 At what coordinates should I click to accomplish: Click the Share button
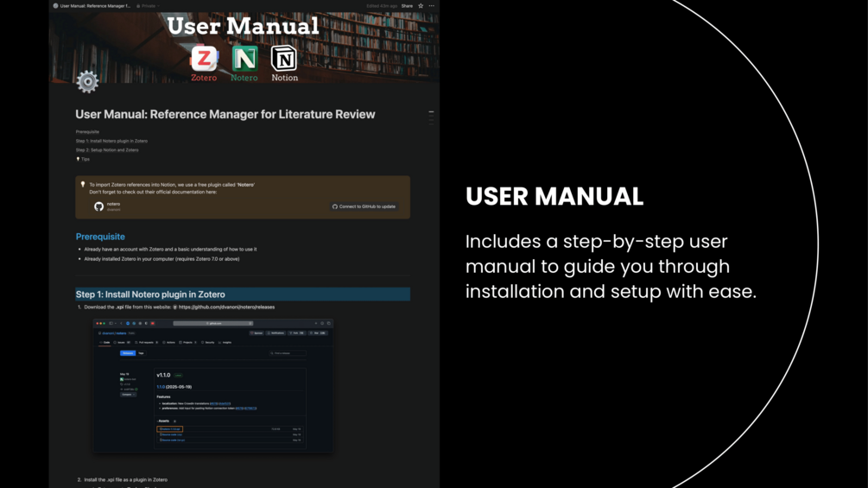[x=407, y=6]
